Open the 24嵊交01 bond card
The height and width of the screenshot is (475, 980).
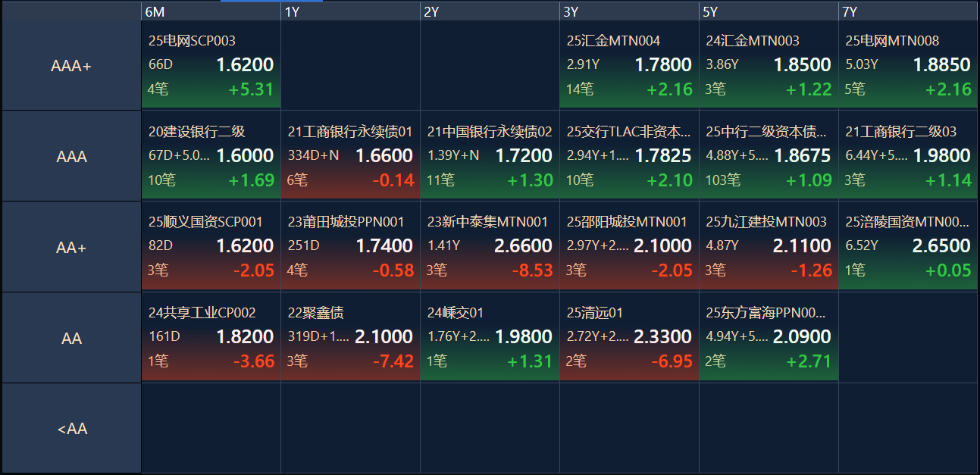coord(490,336)
